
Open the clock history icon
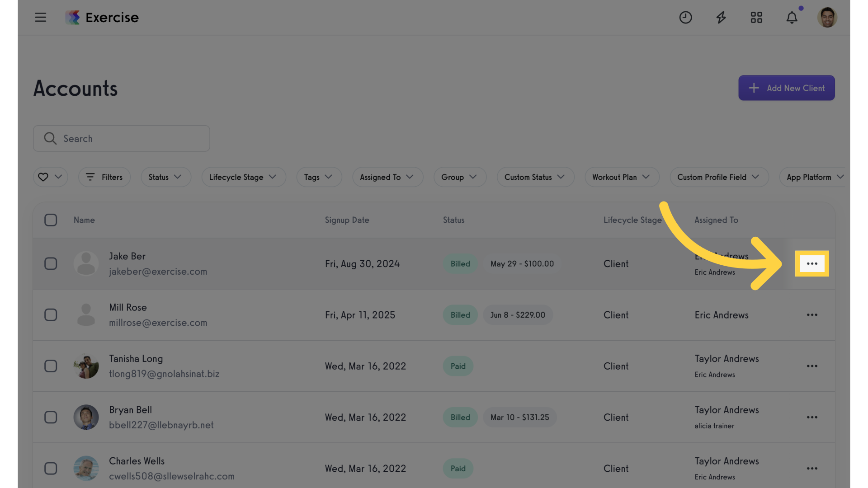[x=685, y=17]
